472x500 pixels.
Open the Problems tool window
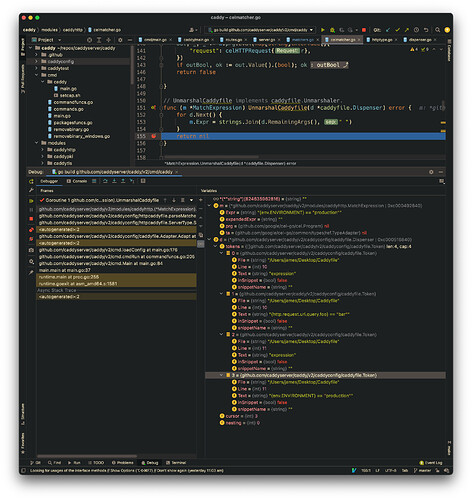[122, 463]
